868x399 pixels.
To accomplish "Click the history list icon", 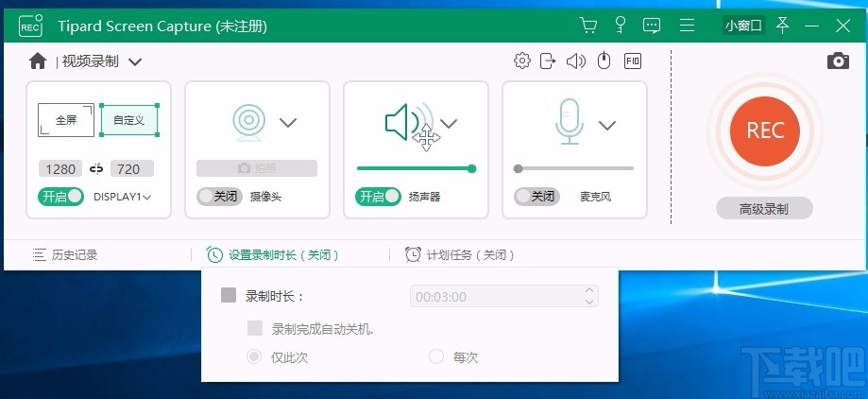I will click(39, 255).
